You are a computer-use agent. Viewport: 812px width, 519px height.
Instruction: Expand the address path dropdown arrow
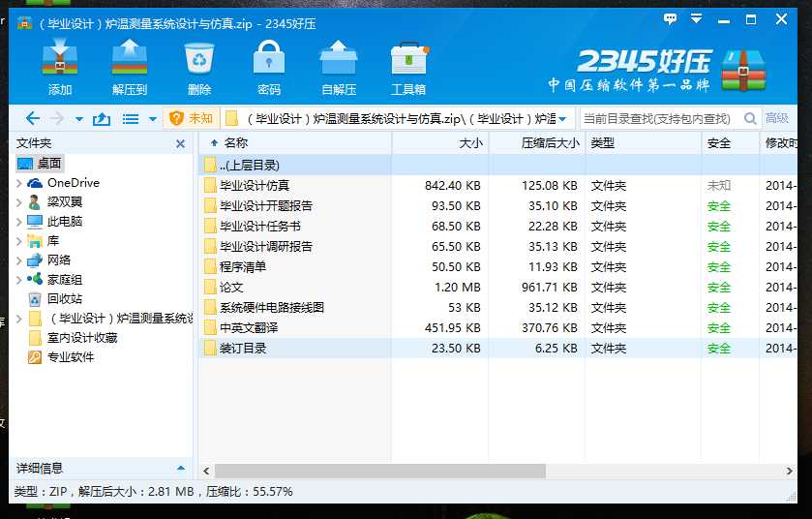pyautogui.click(x=562, y=119)
